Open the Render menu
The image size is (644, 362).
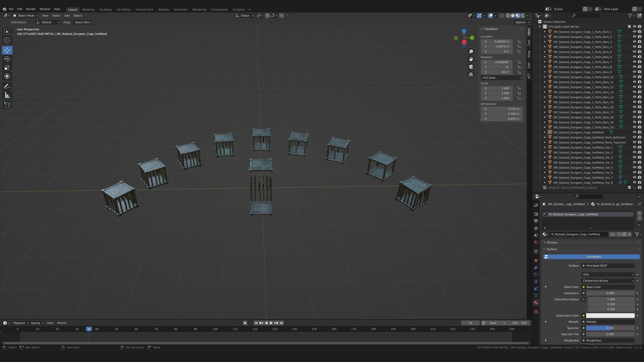coord(31,9)
